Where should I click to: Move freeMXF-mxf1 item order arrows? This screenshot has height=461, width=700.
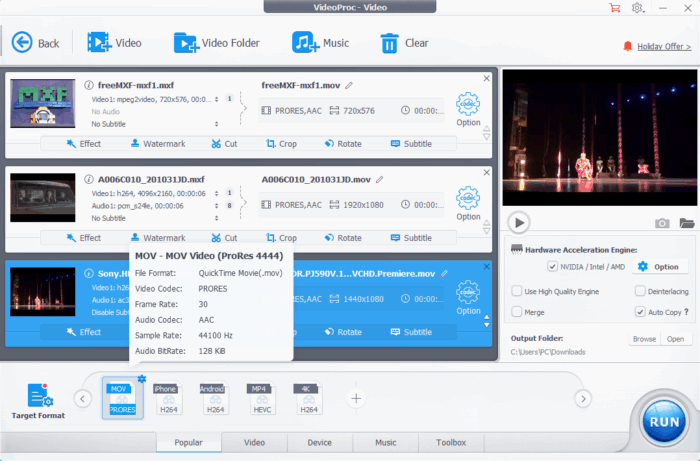[487, 133]
